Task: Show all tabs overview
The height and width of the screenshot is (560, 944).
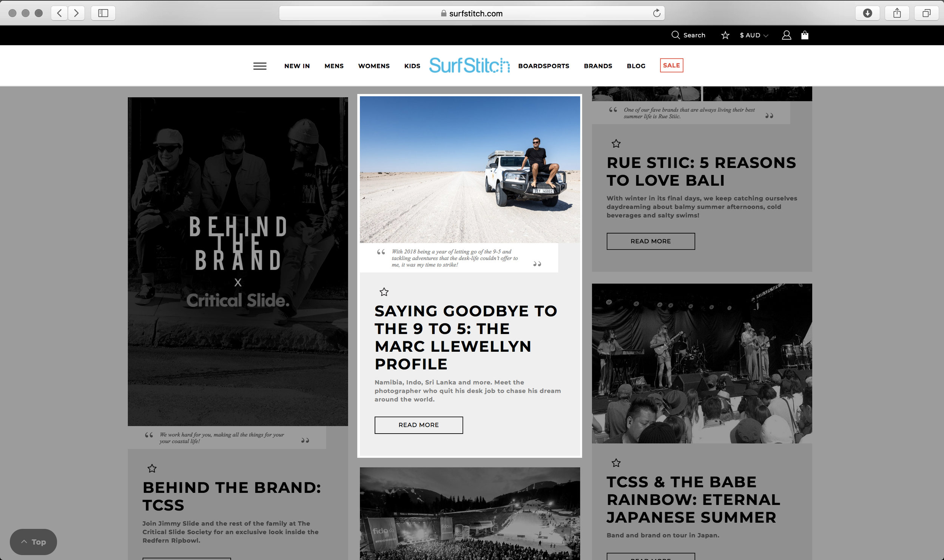Action: (x=926, y=13)
